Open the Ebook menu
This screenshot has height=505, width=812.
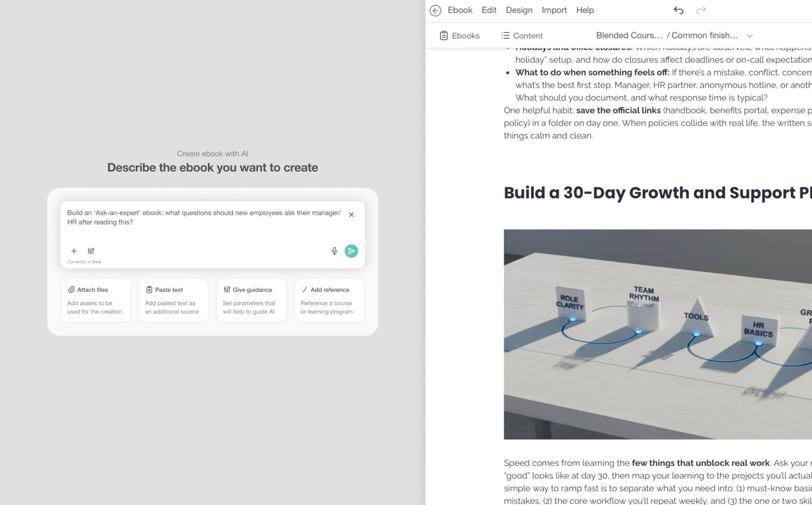[460, 10]
